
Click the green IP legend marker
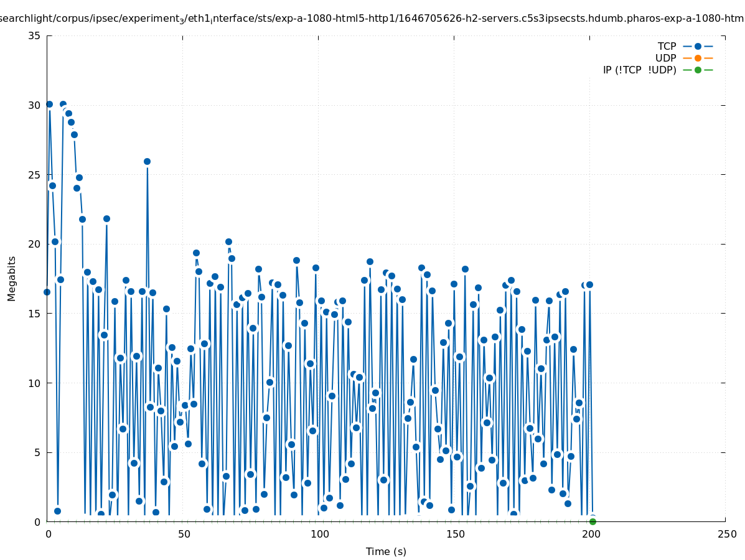698,70
